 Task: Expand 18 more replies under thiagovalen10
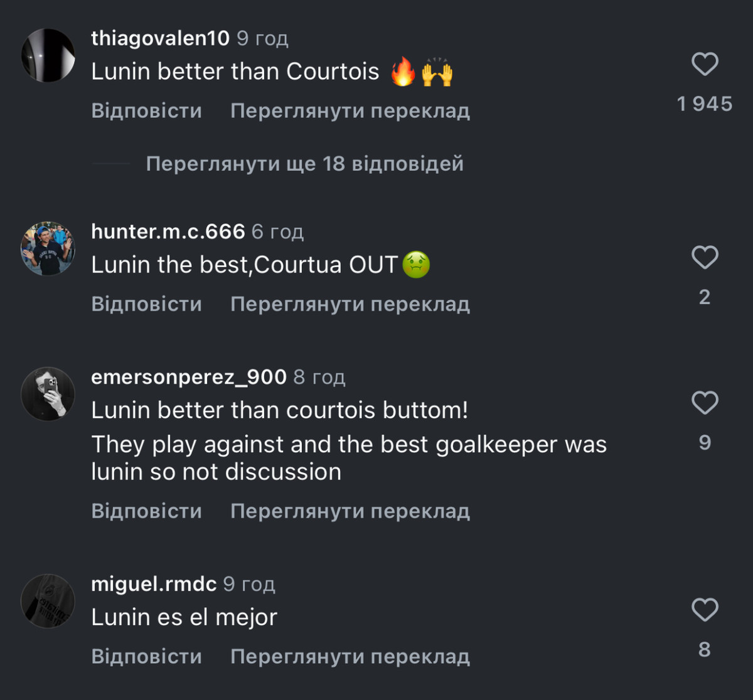304,164
